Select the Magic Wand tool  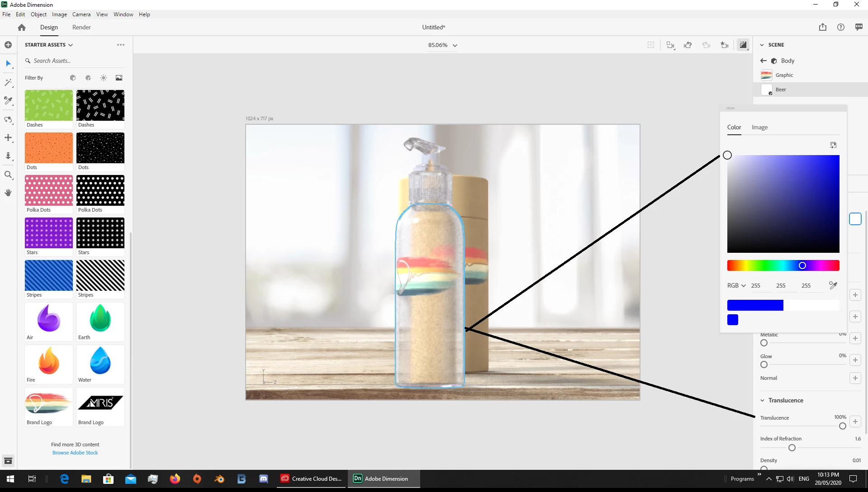point(8,82)
